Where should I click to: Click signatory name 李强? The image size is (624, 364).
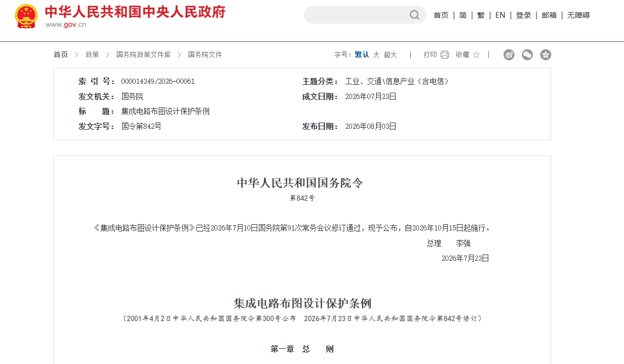click(x=463, y=244)
